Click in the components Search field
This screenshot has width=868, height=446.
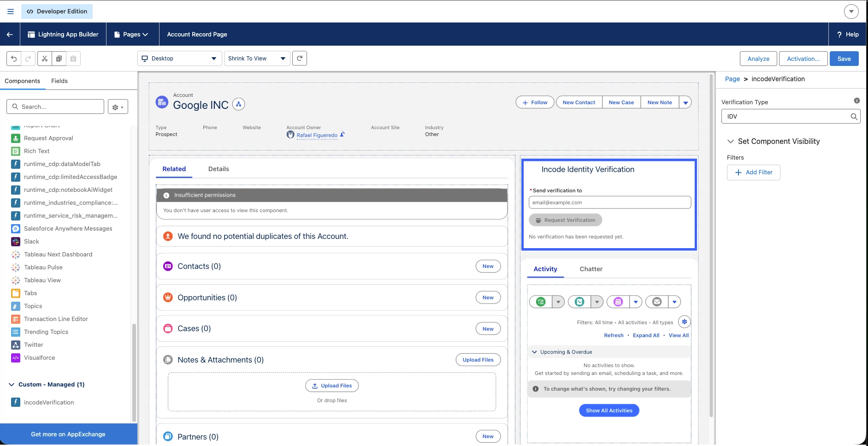55,107
